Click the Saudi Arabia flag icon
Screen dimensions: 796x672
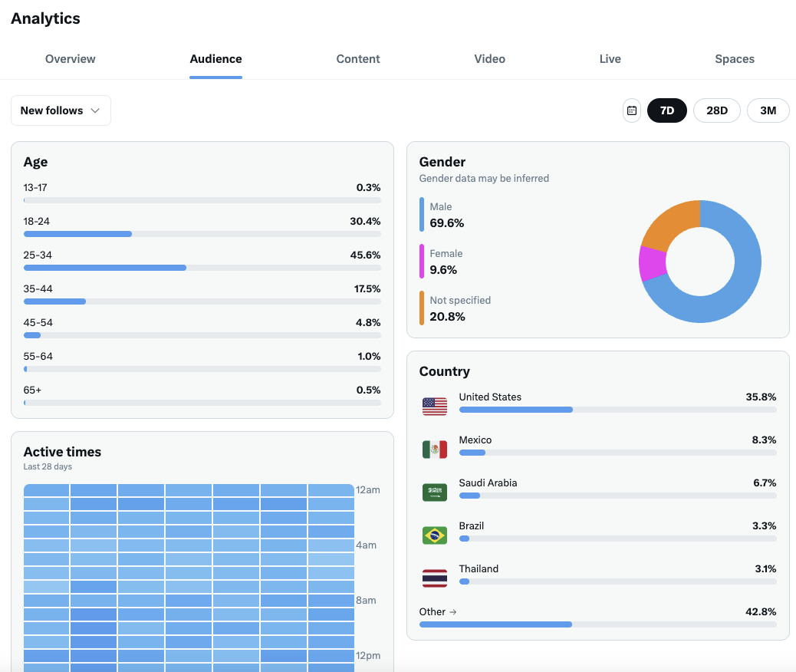tap(435, 492)
